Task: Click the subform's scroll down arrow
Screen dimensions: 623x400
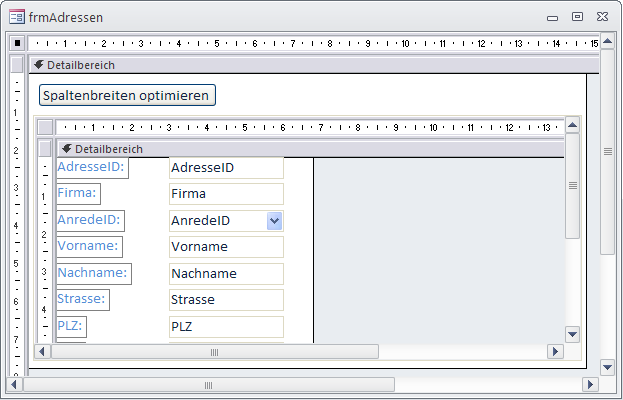Action: coord(572,334)
